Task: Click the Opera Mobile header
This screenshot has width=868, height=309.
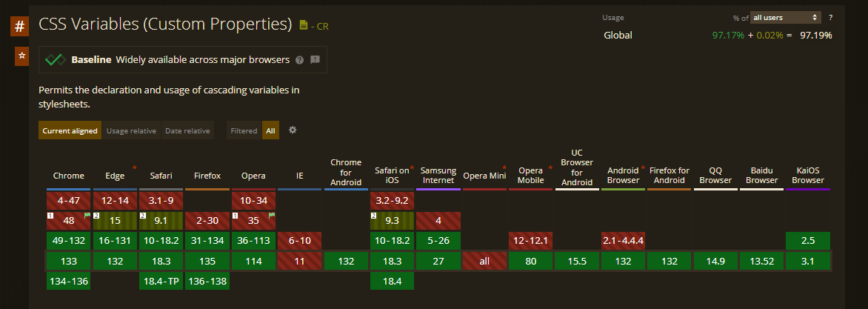Action: 531,176
